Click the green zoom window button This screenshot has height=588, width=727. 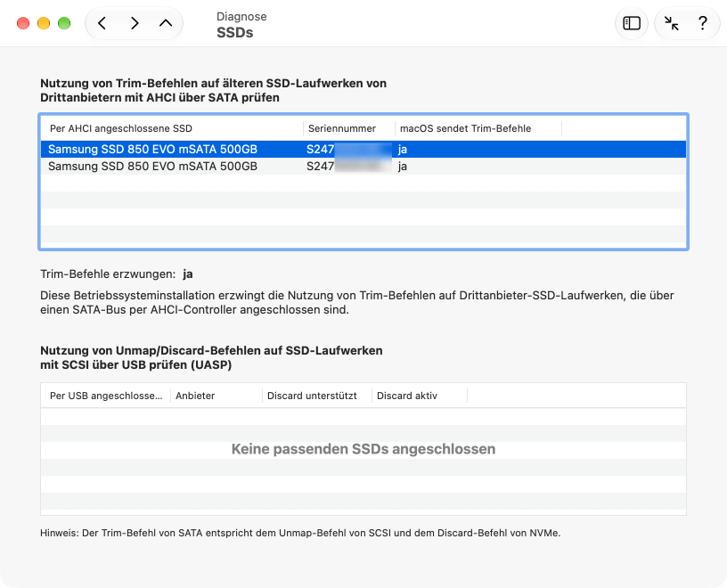point(64,23)
